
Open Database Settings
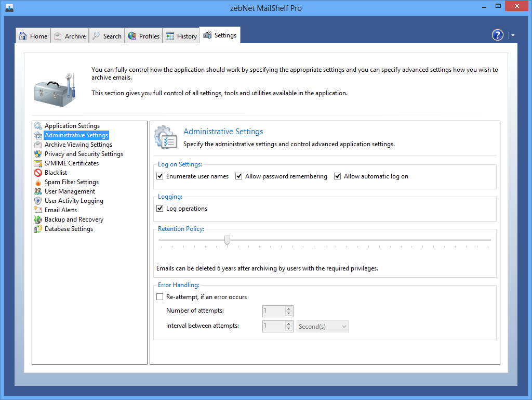(x=69, y=229)
